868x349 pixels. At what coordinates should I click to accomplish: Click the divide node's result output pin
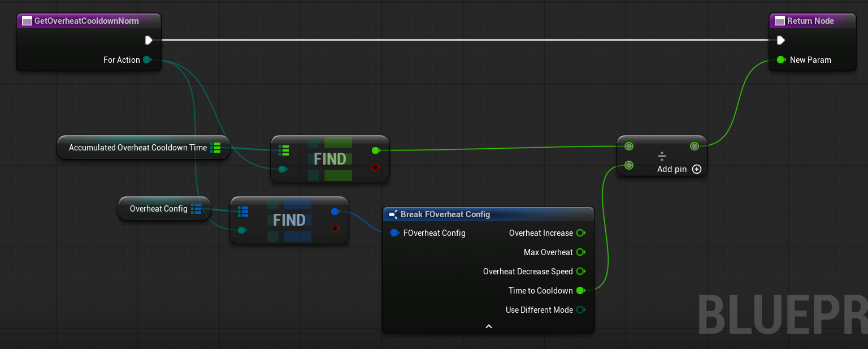pos(695,147)
